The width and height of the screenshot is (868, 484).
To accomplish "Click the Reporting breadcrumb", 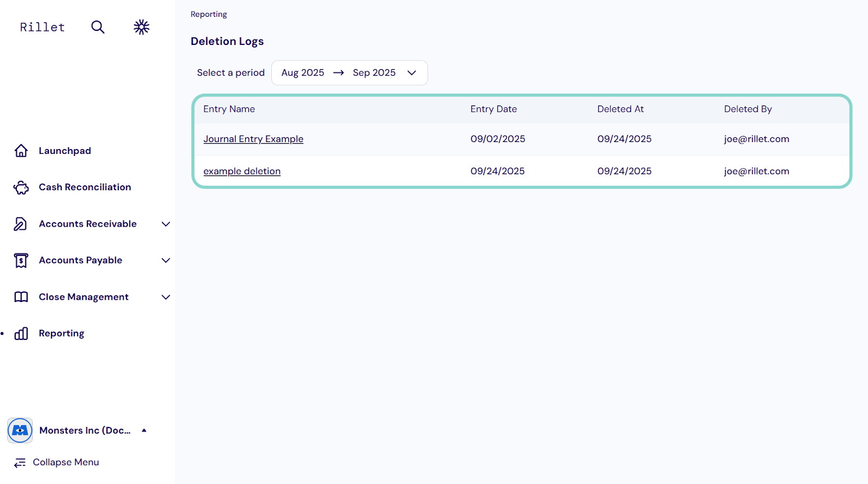I will pos(209,15).
